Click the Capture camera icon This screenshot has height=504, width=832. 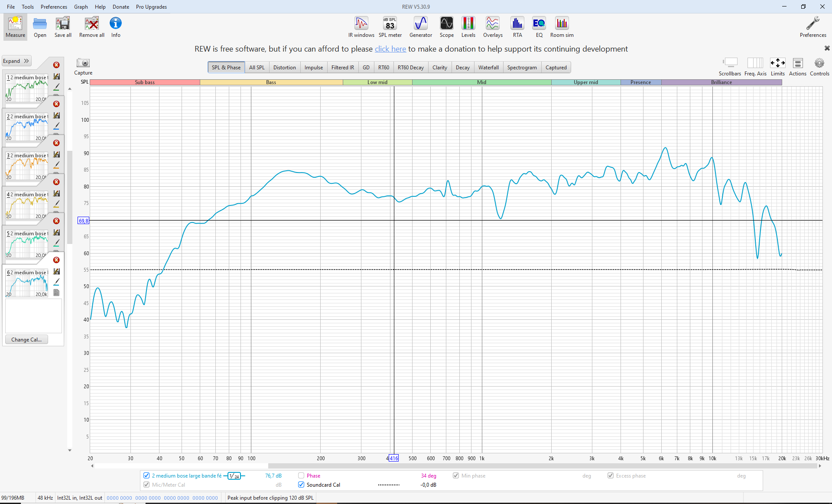click(83, 63)
